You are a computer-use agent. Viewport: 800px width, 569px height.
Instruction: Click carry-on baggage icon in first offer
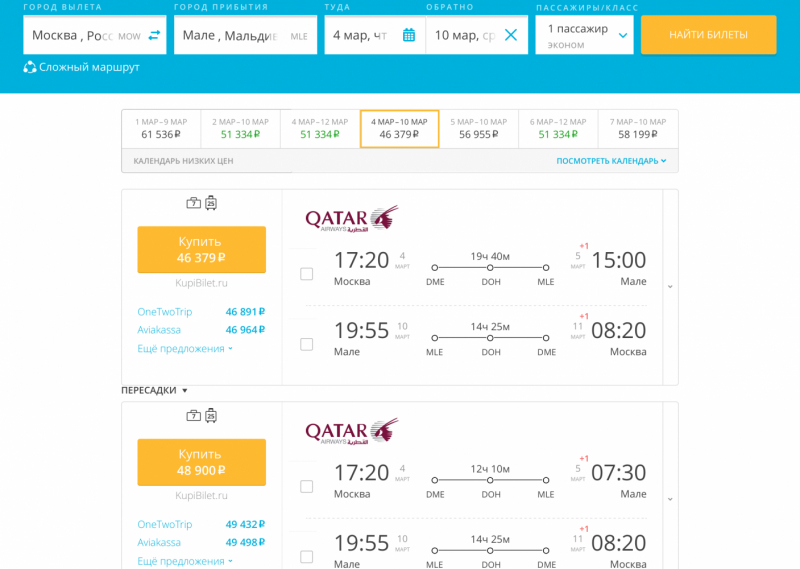[193, 203]
